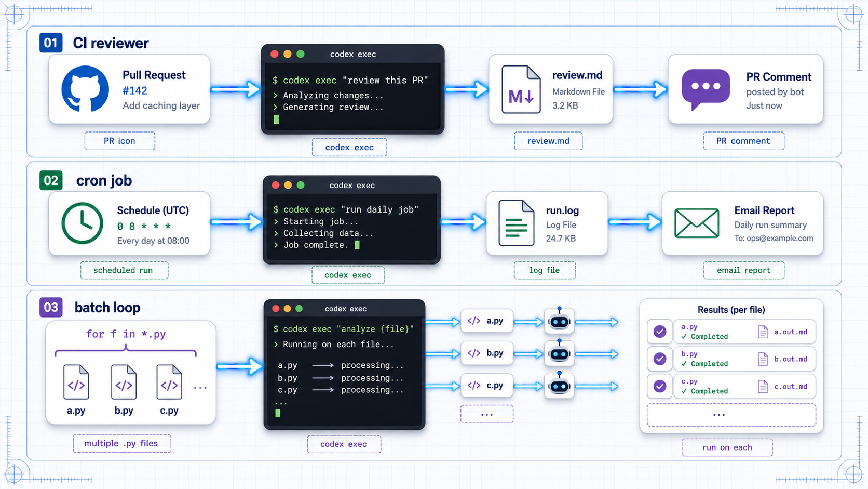Click the 'Collecting data...' terminal line
This screenshot has width=868, height=489.
[323, 233]
